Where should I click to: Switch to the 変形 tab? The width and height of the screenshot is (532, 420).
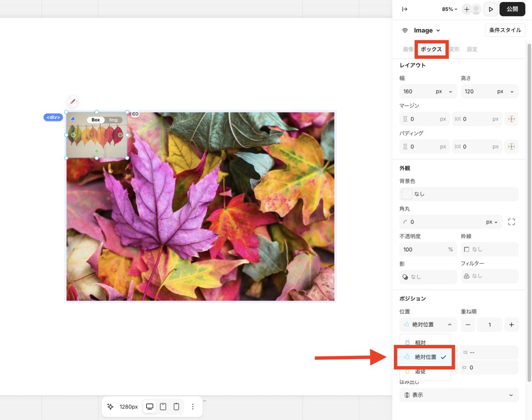(x=455, y=49)
